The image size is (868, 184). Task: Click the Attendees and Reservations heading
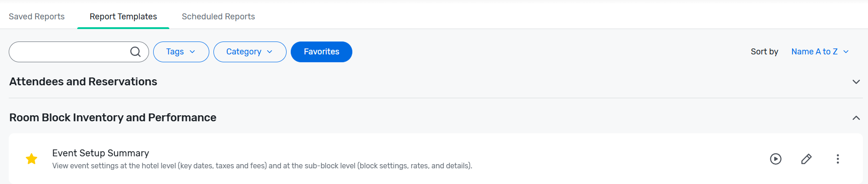(x=83, y=82)
